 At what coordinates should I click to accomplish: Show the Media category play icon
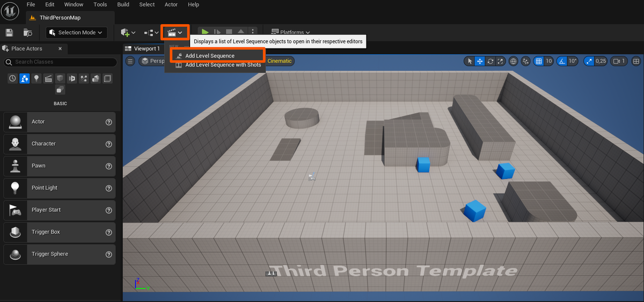pos(72,78)
